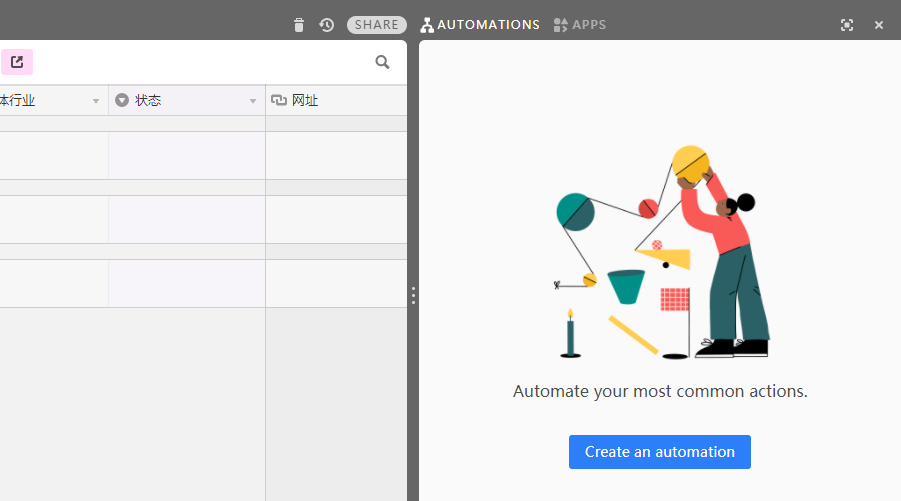Screen dimensions: 901x501
Task: Switch to the APPS tab
Action: click(x=589, y=25)
